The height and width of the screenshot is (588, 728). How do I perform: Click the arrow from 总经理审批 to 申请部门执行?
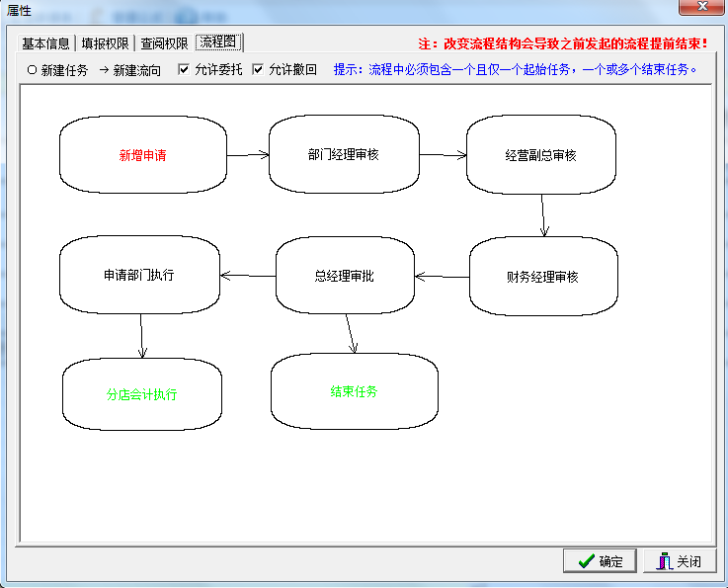pos(248,276)
